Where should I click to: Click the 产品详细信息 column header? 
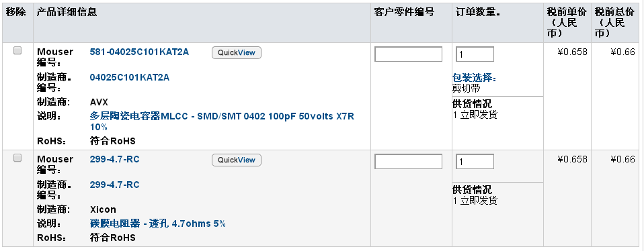tap(67, 12)
